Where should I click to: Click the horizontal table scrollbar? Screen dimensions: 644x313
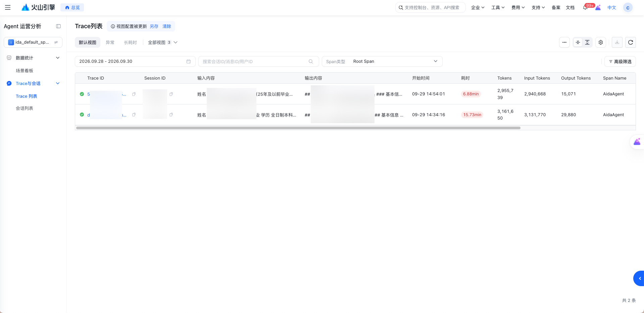click(298, 128)
